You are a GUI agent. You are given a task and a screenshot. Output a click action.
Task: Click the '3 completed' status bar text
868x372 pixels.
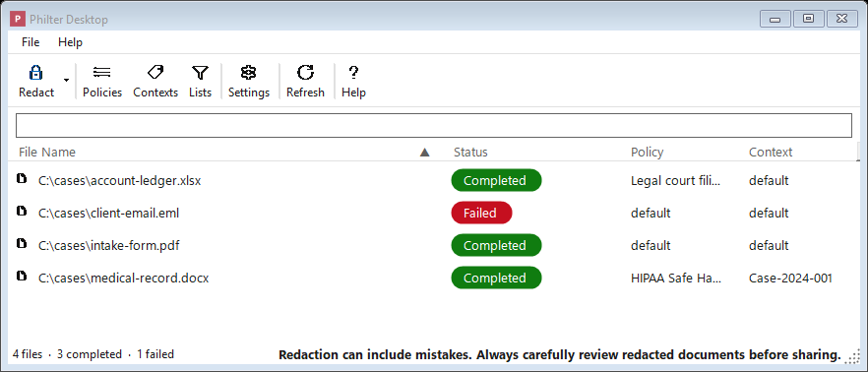[x=90, y=354]
